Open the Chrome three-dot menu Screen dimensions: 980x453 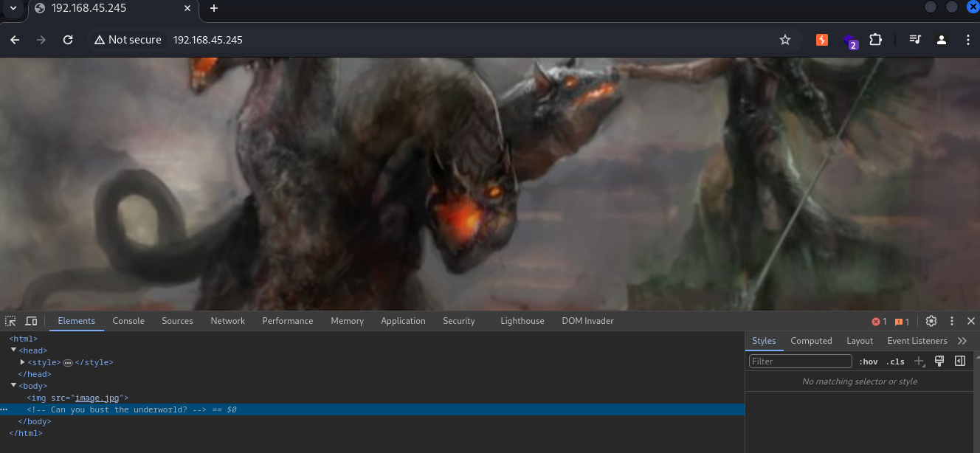967,40
